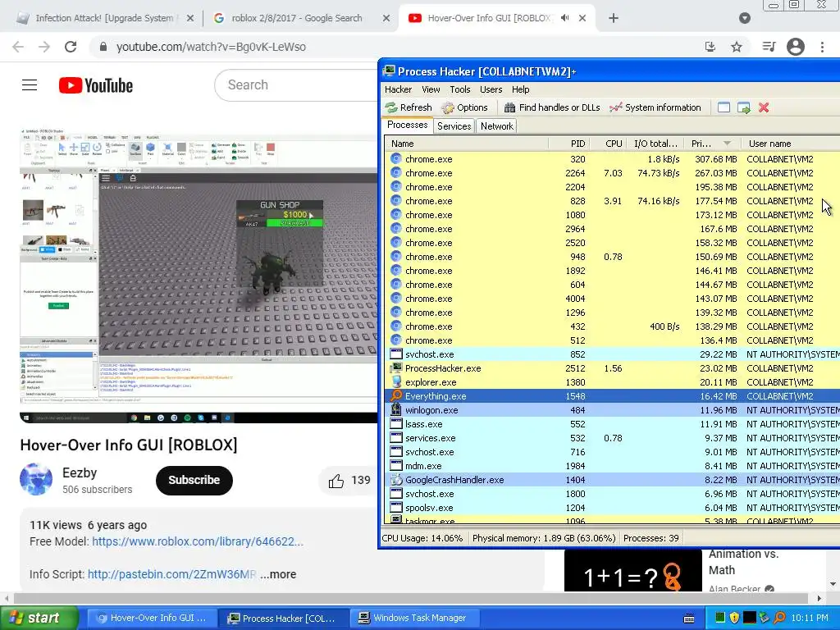Screen dimensions: 840x630
Task: Open Chrome three-dot menu
Action: (822, 47)
